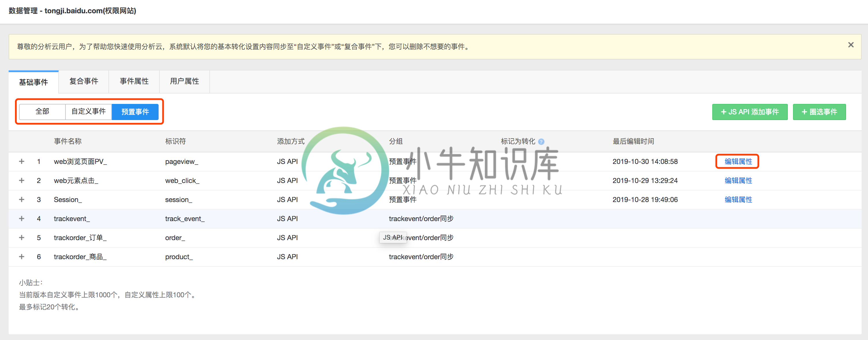This screenshot has height=340, width=868.
Task: Click the 圈选事件 button
Action: point(819,112)
